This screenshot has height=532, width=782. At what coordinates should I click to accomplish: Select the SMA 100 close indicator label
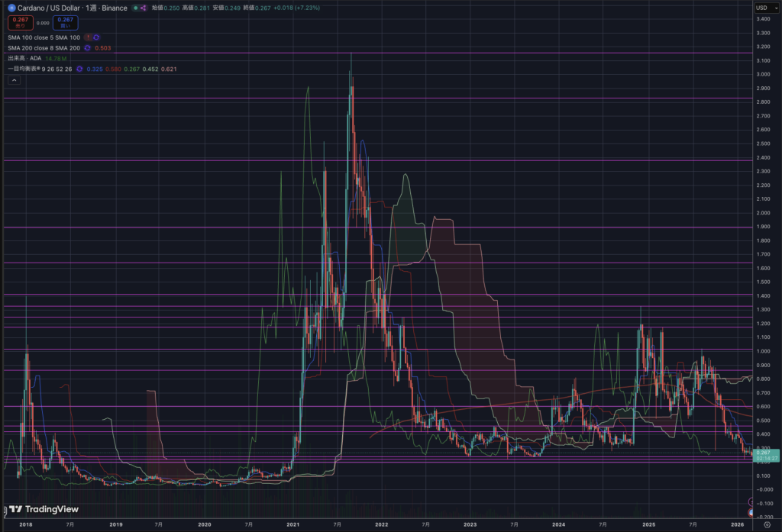(44, 37)
